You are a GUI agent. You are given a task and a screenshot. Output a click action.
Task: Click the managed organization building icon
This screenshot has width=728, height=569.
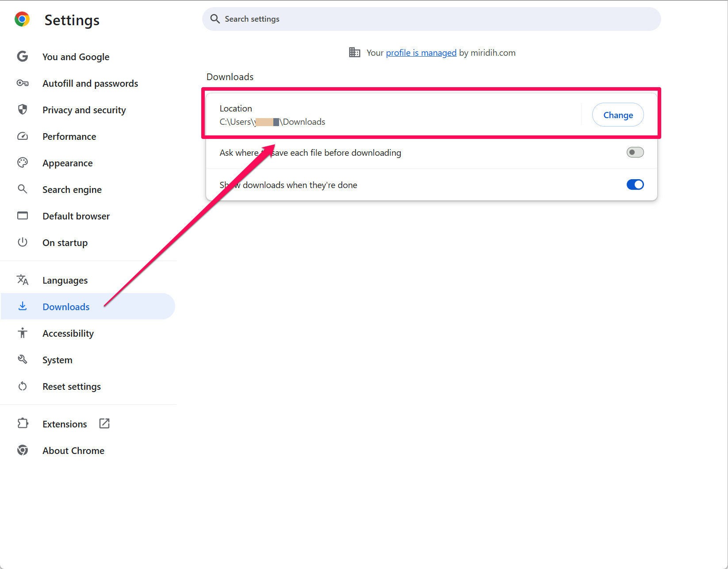click(x=354, y=53)
